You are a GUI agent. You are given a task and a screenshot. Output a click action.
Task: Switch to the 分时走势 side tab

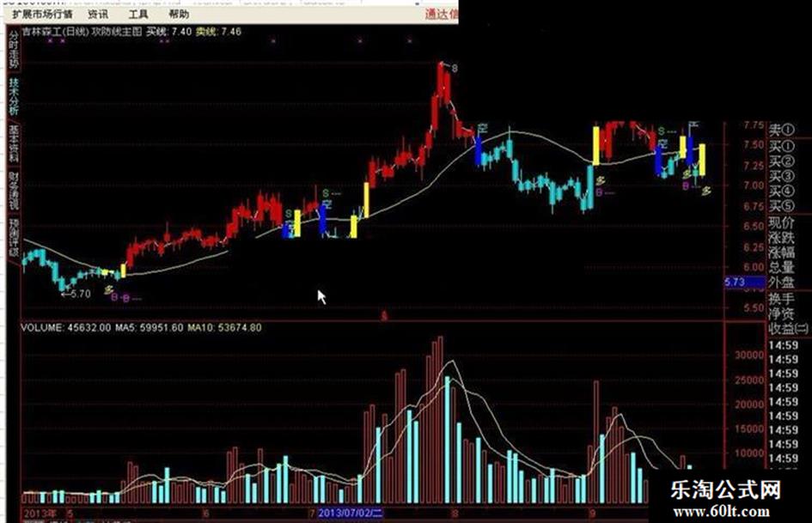click(x=14, y=49)
